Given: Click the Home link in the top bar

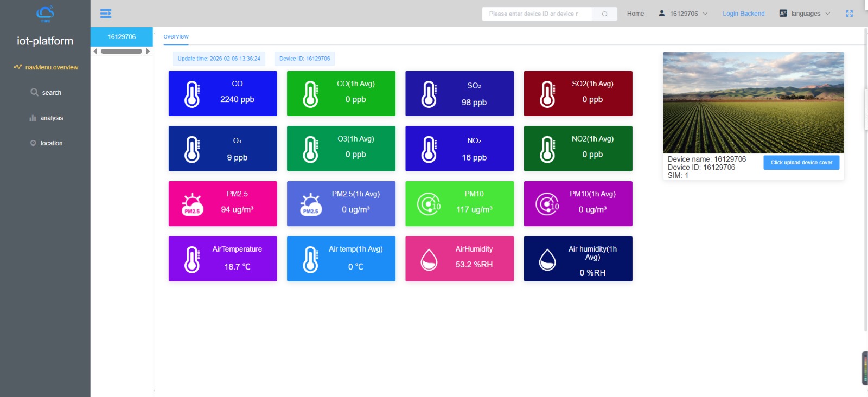Looking at the screenshot, I should coord(635,14).
